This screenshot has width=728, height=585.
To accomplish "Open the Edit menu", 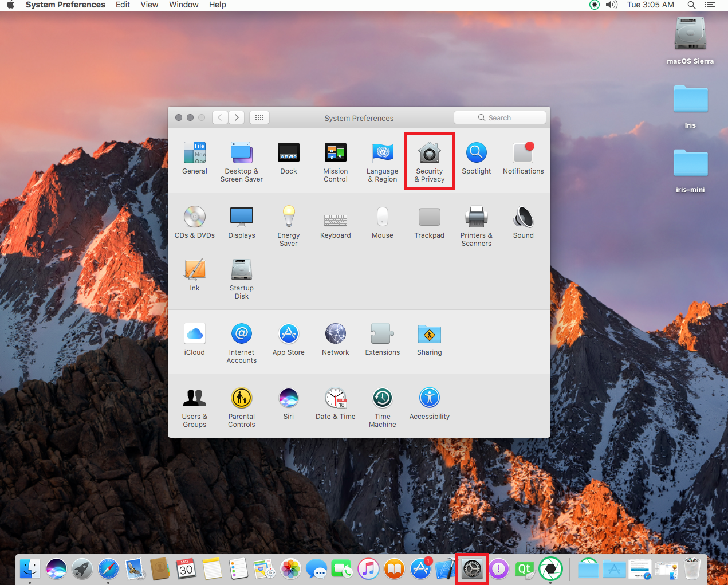I will point(123,5).
